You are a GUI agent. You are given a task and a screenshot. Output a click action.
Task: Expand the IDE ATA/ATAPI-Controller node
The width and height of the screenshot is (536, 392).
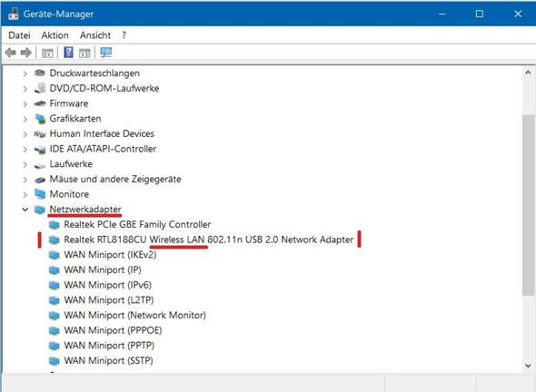[25, 149]
